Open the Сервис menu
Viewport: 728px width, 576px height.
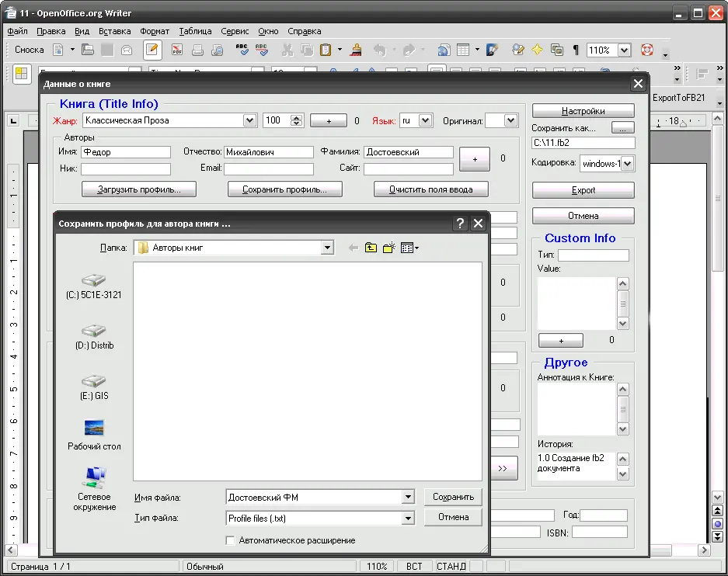(x=235, y=31)
